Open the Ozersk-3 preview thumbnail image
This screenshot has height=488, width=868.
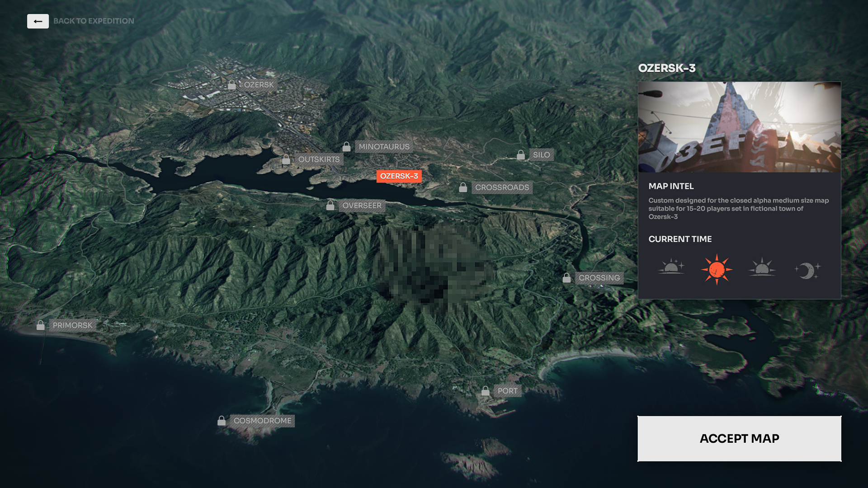(739, 127)
